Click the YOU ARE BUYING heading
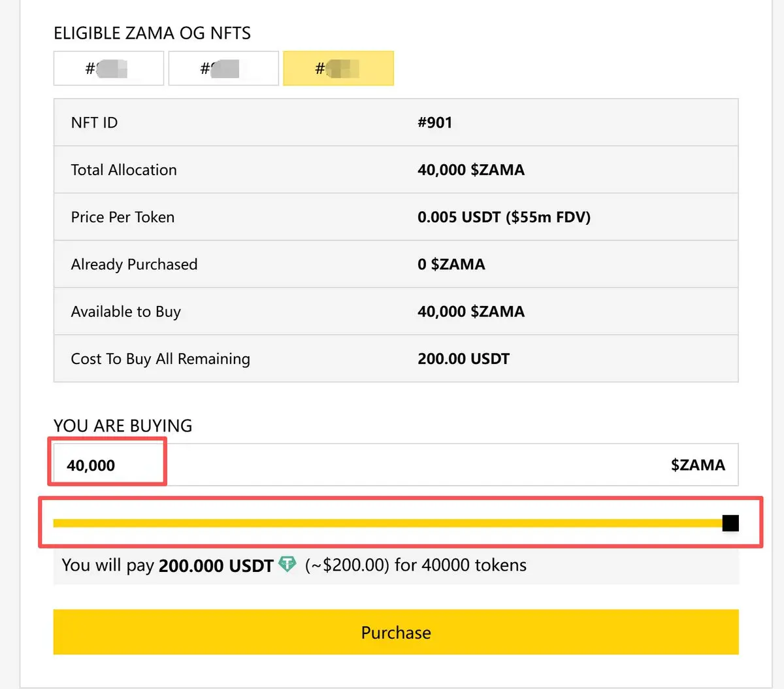This screenshot has height=689, width=784. [123, 426]
